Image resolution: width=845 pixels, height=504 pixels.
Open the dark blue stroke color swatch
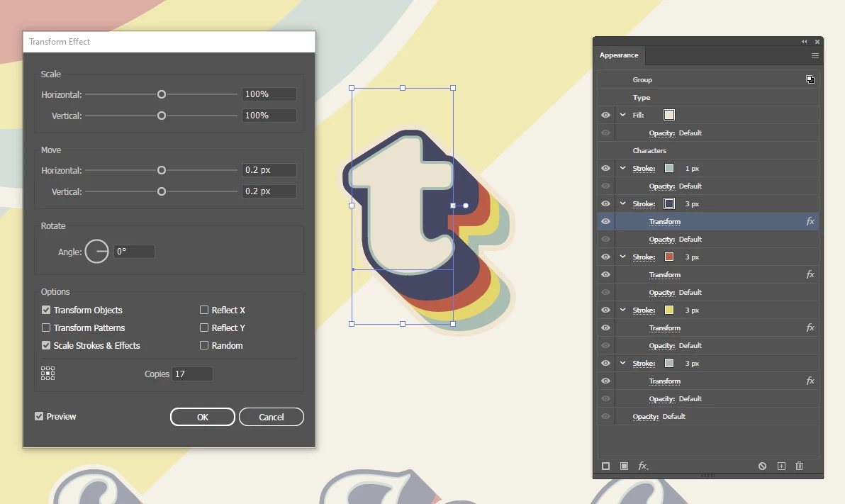click(x=669, y=203)
